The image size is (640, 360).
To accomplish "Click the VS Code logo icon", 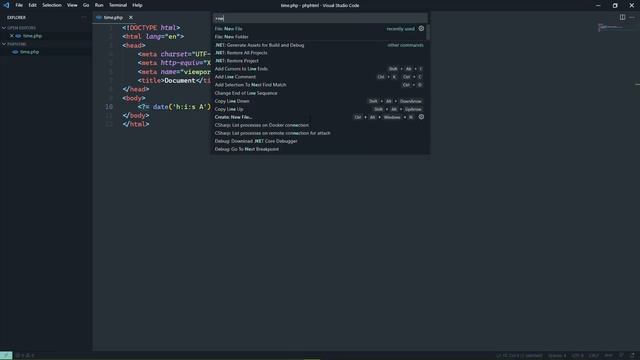I will point(6,5).
